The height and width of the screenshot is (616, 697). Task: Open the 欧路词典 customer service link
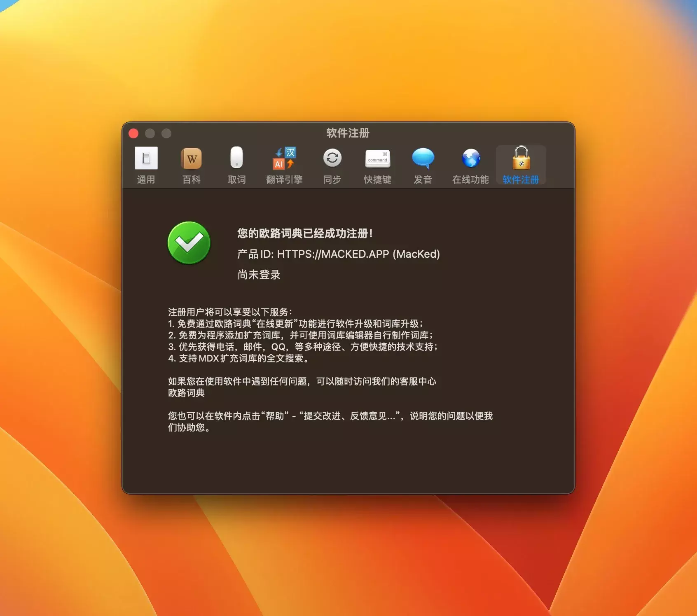pos(186,393)
